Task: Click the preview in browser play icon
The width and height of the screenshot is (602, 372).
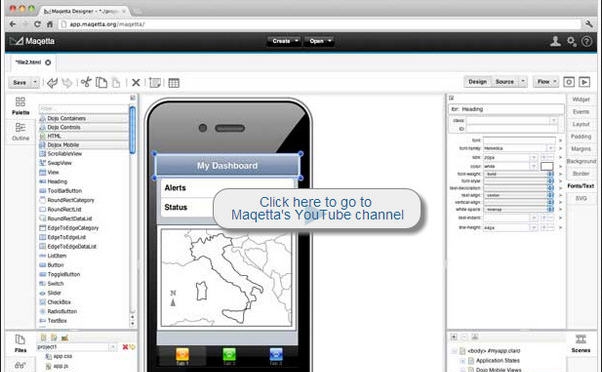Action: 584,82
